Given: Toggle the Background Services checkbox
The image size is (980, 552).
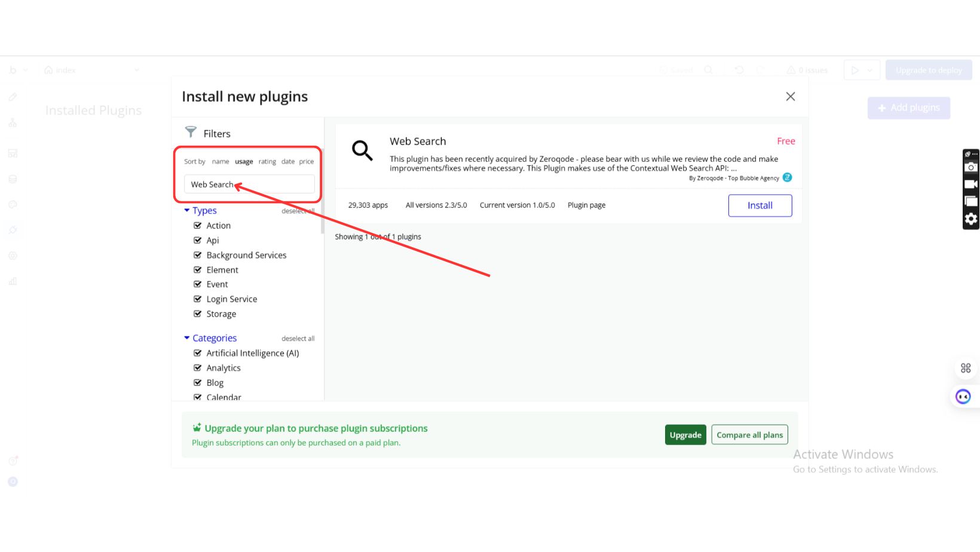Looking at the screenshot, I should point(198,255).
